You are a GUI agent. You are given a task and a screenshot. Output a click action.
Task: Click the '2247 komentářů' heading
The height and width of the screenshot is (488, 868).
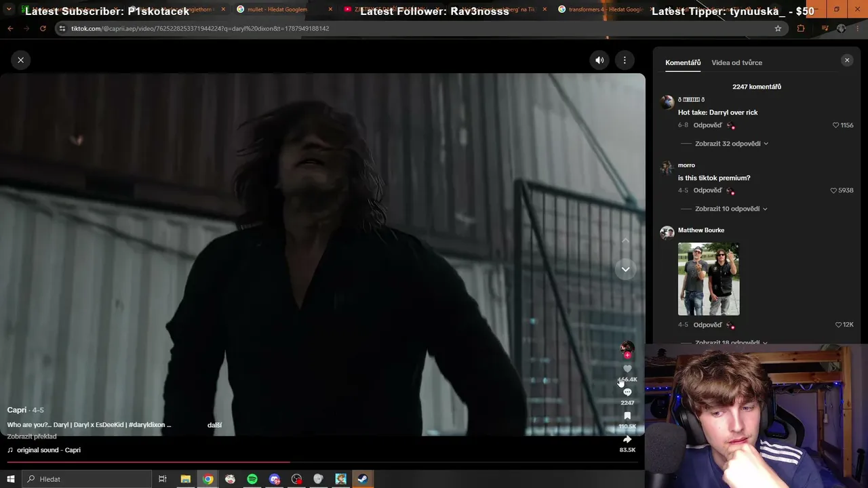coord(757,87)
